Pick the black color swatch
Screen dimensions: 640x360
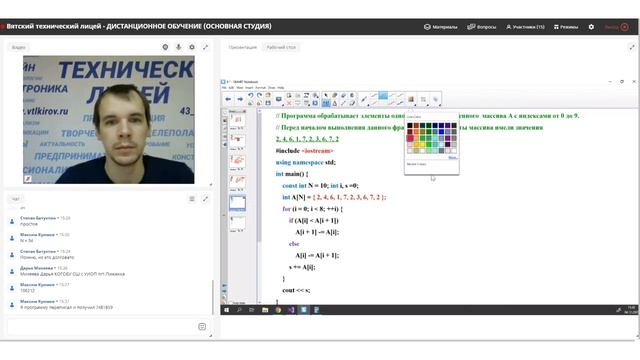click(410, 126)
